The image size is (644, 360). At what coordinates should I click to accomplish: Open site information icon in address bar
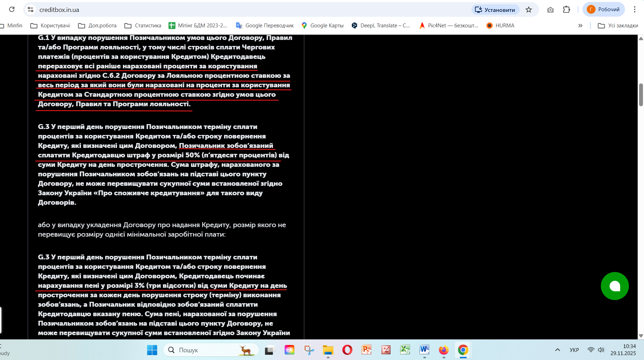(31, 9)
